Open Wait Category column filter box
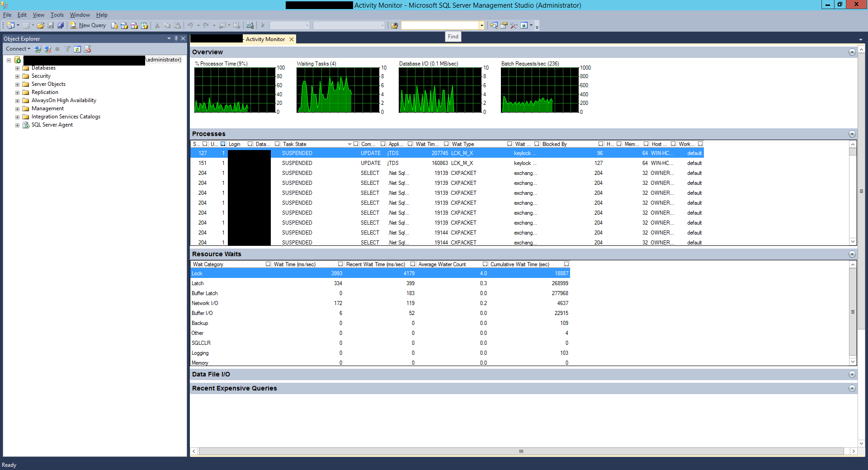 pos(268,264)
